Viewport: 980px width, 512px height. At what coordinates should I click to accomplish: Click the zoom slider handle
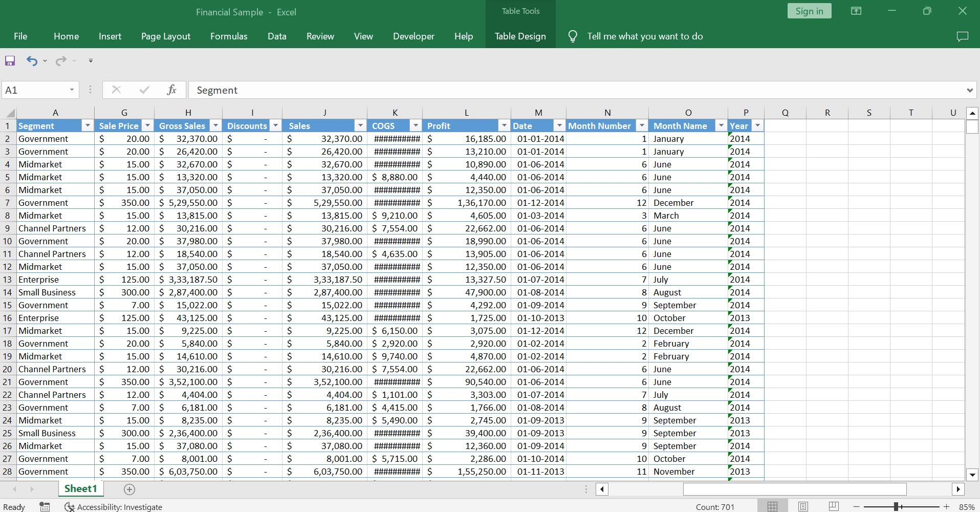[896, 506]
